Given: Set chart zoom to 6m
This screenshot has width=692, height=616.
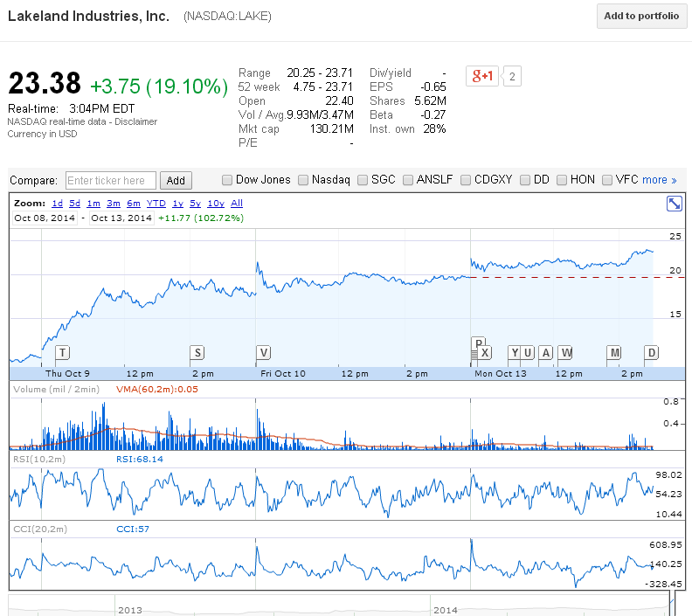Looking at the screenshot, I should click(134, 204).
